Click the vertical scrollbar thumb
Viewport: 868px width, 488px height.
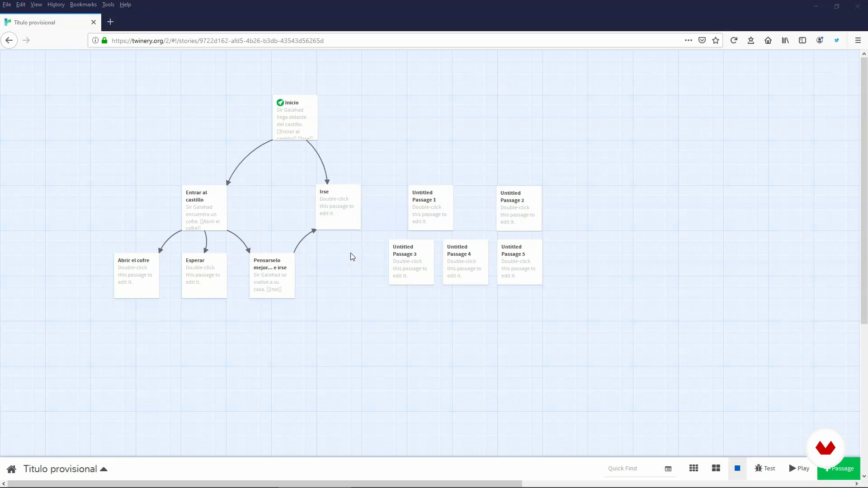[864, 191]
